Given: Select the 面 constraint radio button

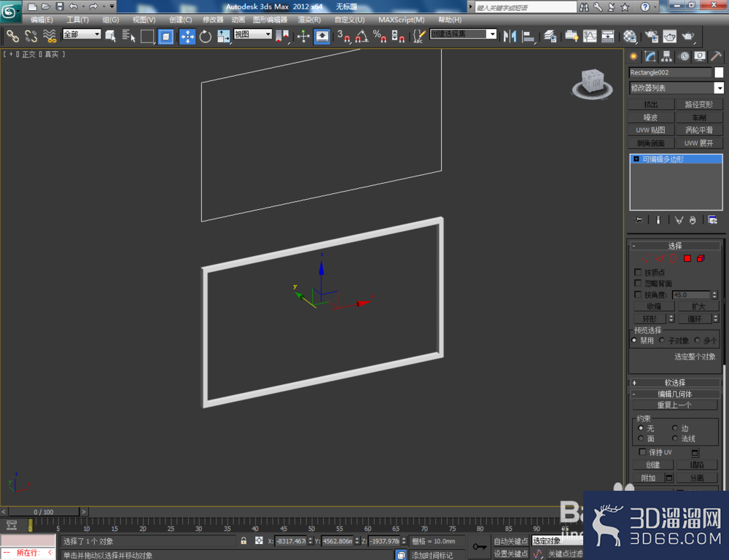Looking at the screenshot, I should click(x=641, y=439).
